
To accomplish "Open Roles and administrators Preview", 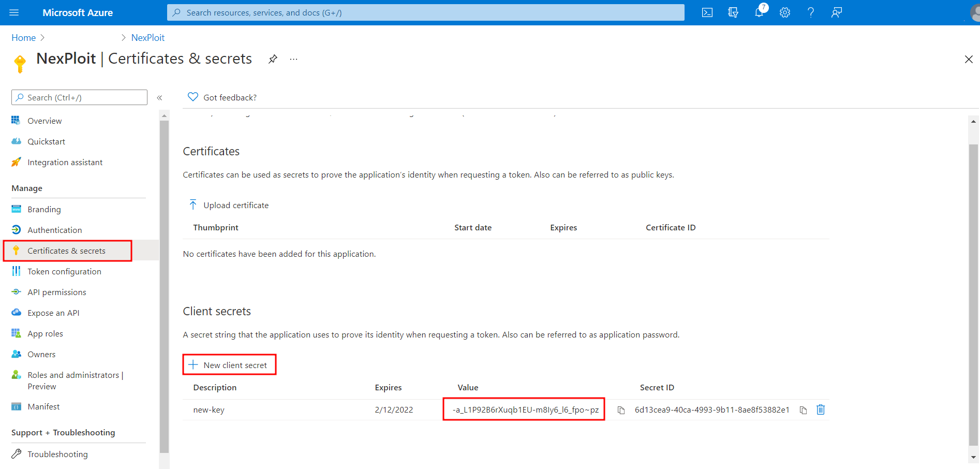I will click(76, 380).
